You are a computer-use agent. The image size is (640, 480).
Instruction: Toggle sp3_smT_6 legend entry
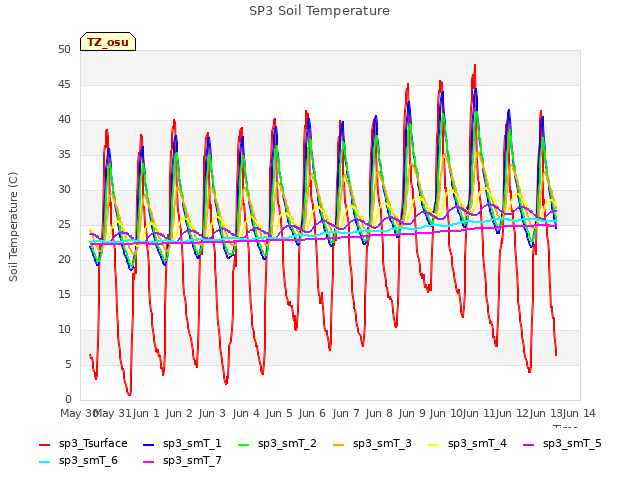pos(78,461)
